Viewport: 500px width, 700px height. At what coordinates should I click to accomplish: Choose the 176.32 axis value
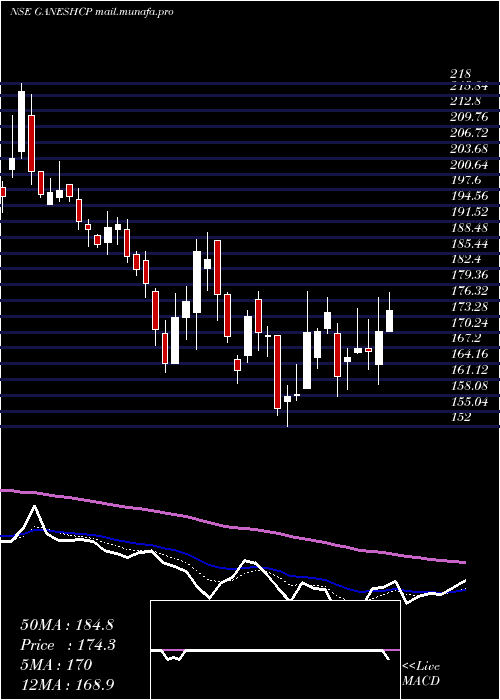[469, 291]
